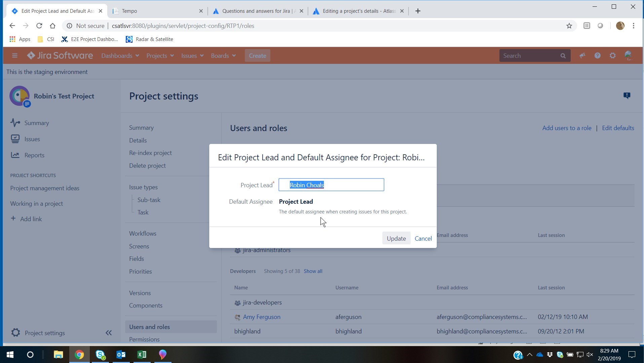Cancel the Edit Project Lead dialog
This screenshot has width=644, height=363.
(423, 238)
